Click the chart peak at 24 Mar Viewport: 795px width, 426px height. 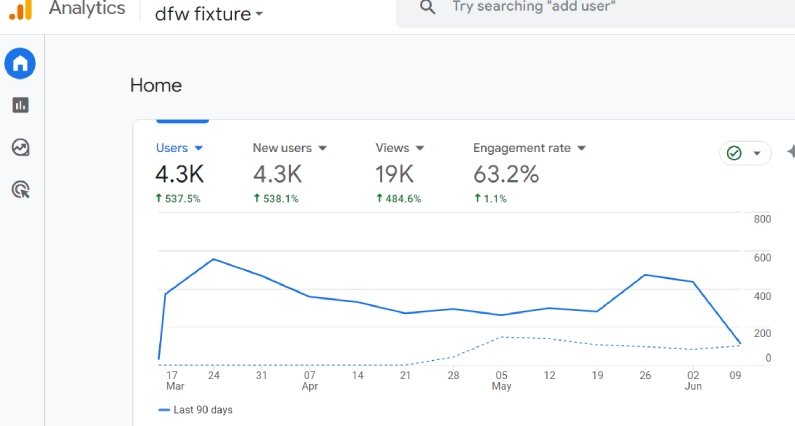[213, 259]
